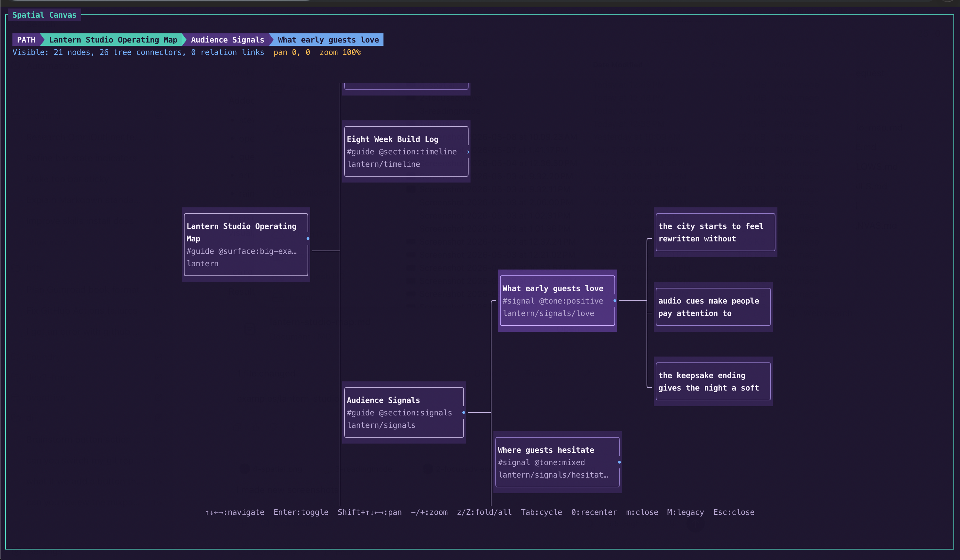The height and width of the screenshot is (560, 960).
Task: Select the Audience Signals node
Action: click(x=404, y=412)
